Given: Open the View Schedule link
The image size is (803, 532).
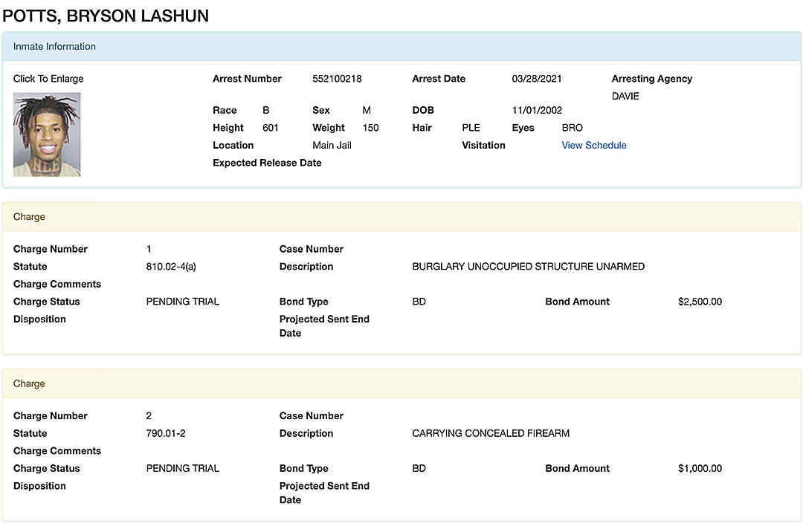Looking at the screenshot, I should click(x=593, y=145).
